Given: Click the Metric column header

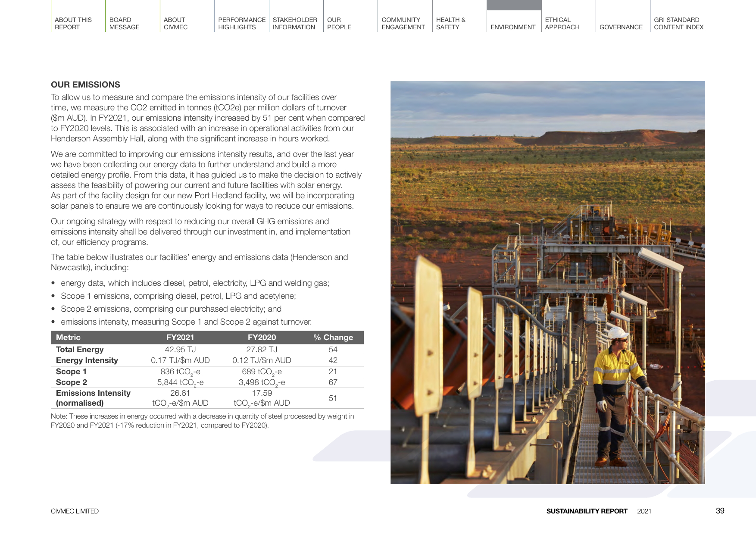Looking at the screenshot, I should pos(68,338).
